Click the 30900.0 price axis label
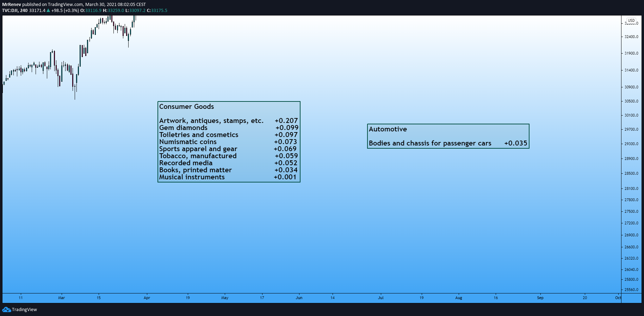The width and height of the screenshot is (644, 316). click(631, 87)
